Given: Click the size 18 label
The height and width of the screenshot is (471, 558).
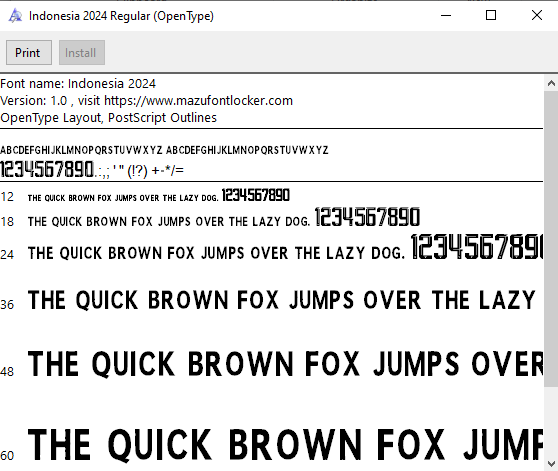Looking at the screenshot, I should click(7, 222).
